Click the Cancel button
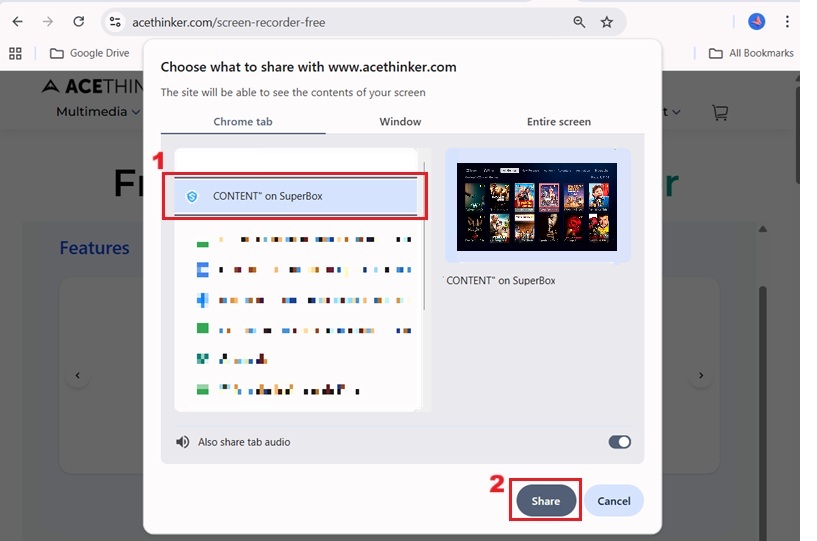The width and height of the screenshot is (817, 541). click(614, 501)
